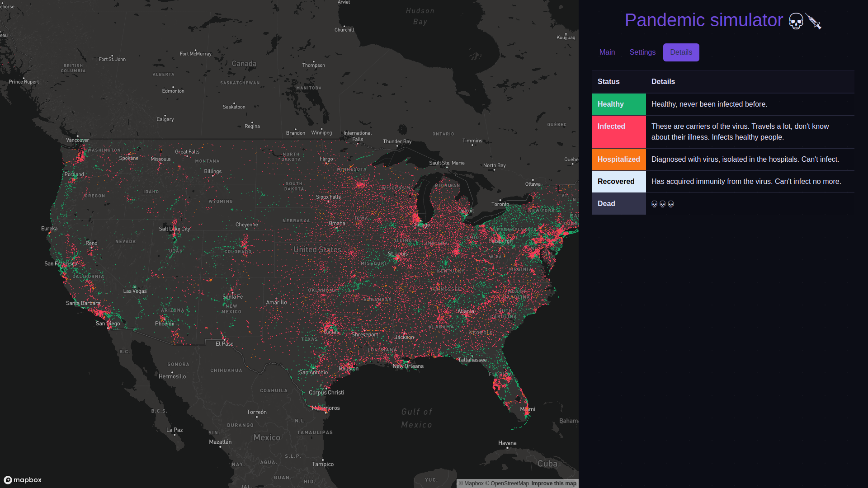Open the Settings tab
The width and height of the screenshot is (868, 488).
642,52
